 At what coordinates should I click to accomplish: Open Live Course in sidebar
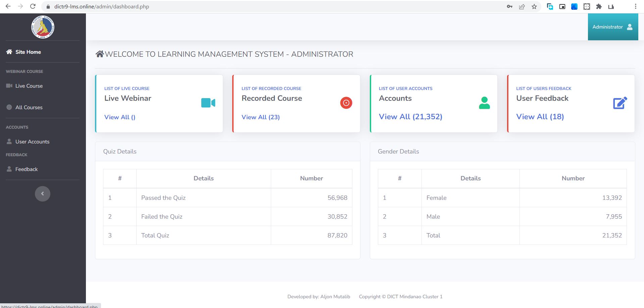(29, 86)
